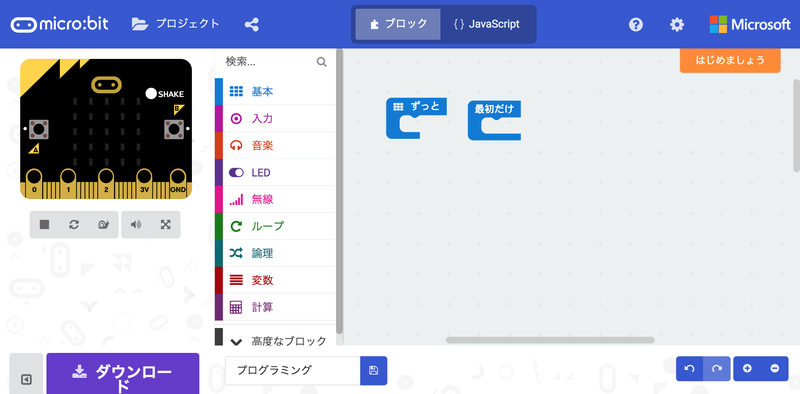This screenshot has width=800, height=394.
Task: Open the 基本 block category
Action: pyautogui.click(x=276, y=91)
